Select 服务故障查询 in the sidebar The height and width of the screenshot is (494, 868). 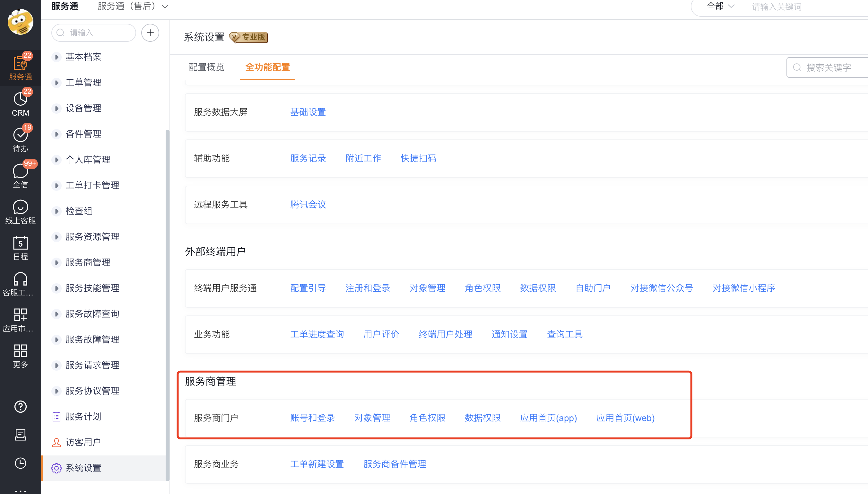pyautogui.click(x=92, y=313)
